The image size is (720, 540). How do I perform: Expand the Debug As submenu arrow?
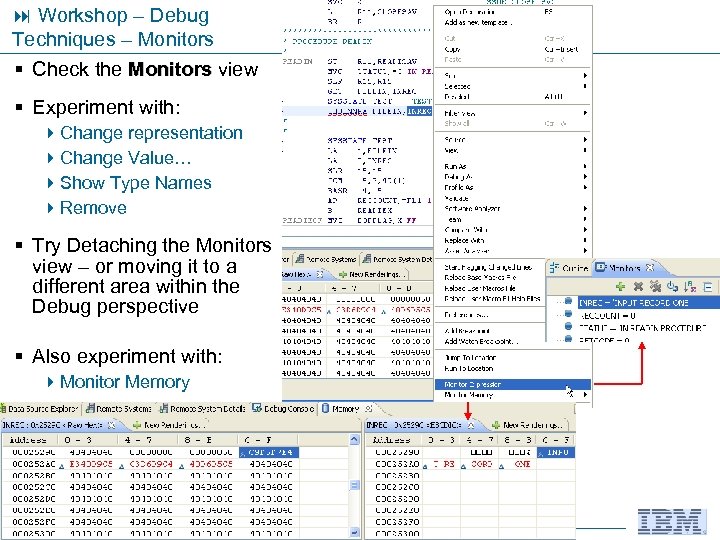(x=585, y=177)
